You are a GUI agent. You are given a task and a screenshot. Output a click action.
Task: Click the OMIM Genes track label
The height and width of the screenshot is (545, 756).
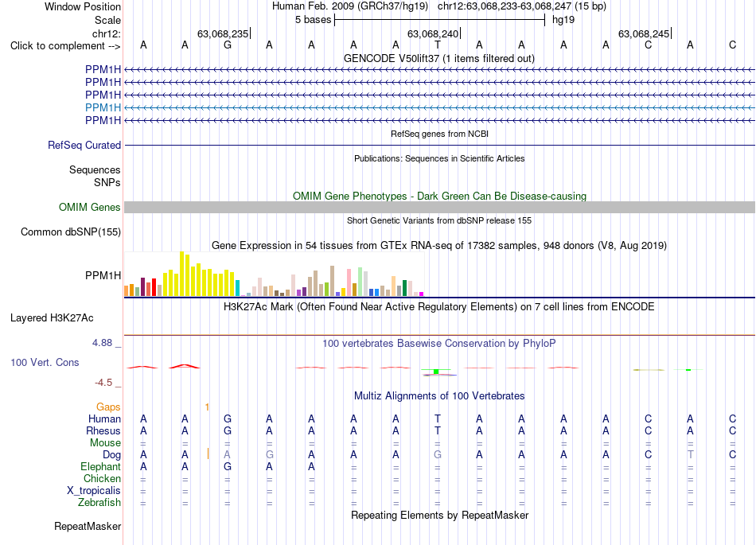click(90, 207)
